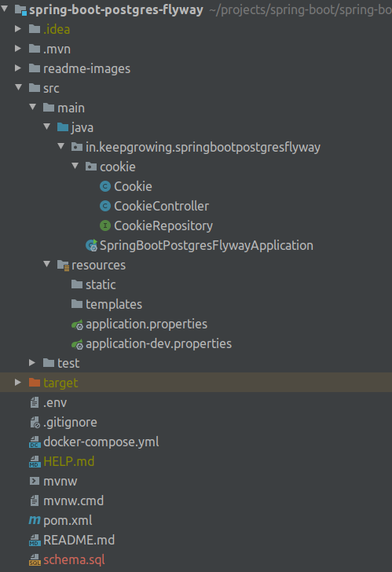Viewport: 392px width, 572px height.
Task: Expand the .idea folder arrow
Action: point(18,28)
